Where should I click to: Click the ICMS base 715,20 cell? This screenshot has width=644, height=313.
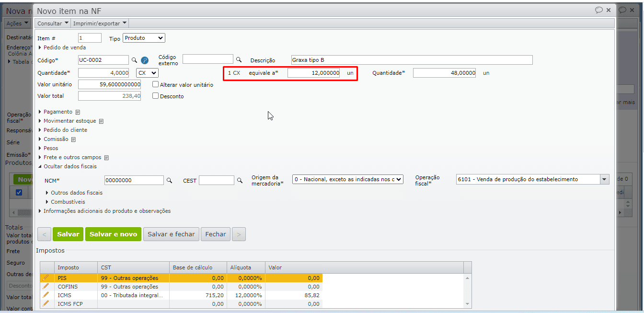pyautogui.click(x=198, y=295)
